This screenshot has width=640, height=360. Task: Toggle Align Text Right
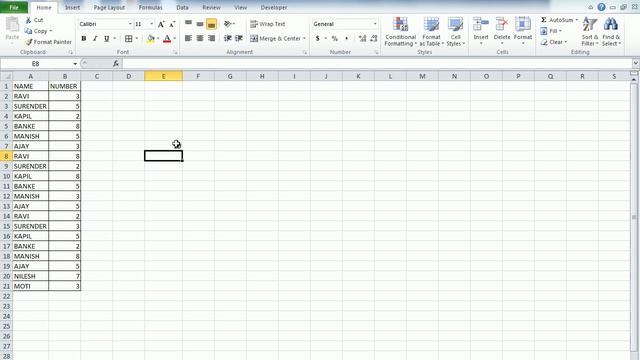pyautogui.click(x=211, y=38)
